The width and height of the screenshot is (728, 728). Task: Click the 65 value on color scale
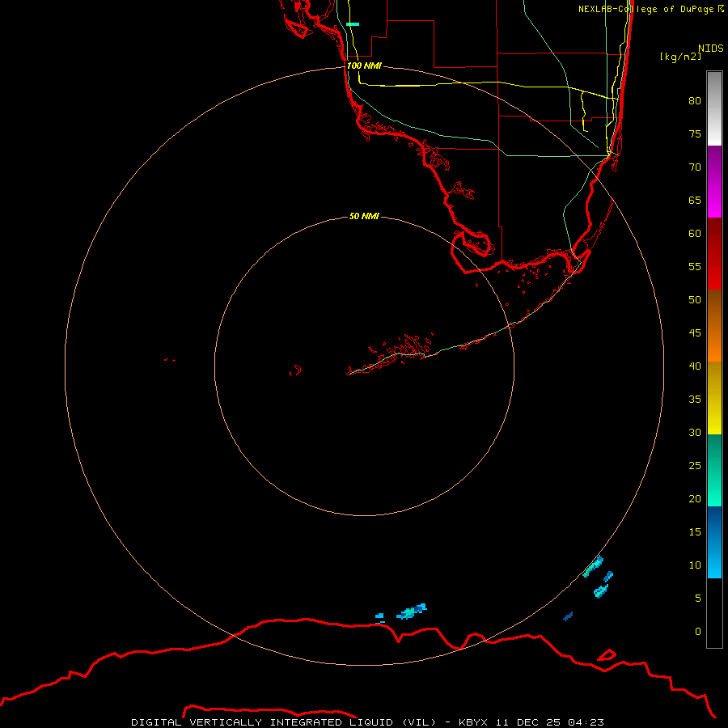point(695,200)
